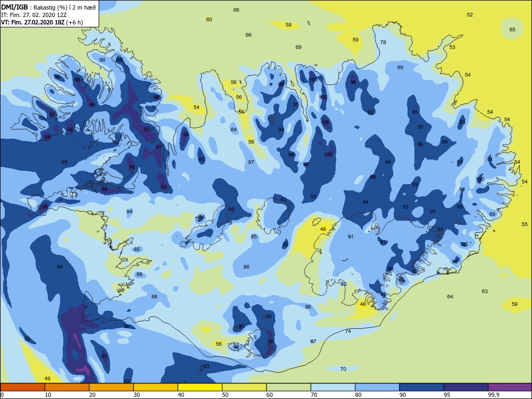Click the indigo 95–99.9 legend swatch
Image resolution: width=532 pixels, height=399 pixels.
pyautogui.click(x=466, y=387)
